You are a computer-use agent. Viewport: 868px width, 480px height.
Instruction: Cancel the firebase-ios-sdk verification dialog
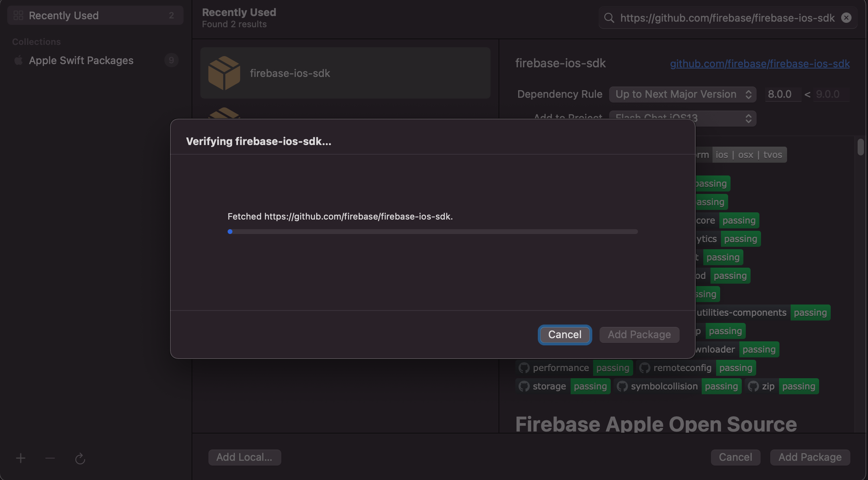(x=564, y=335)
